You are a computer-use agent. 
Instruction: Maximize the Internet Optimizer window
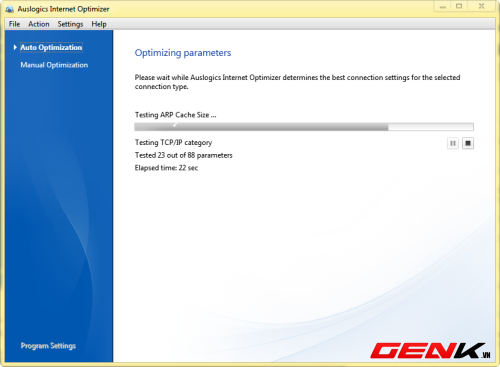point(459,6)
